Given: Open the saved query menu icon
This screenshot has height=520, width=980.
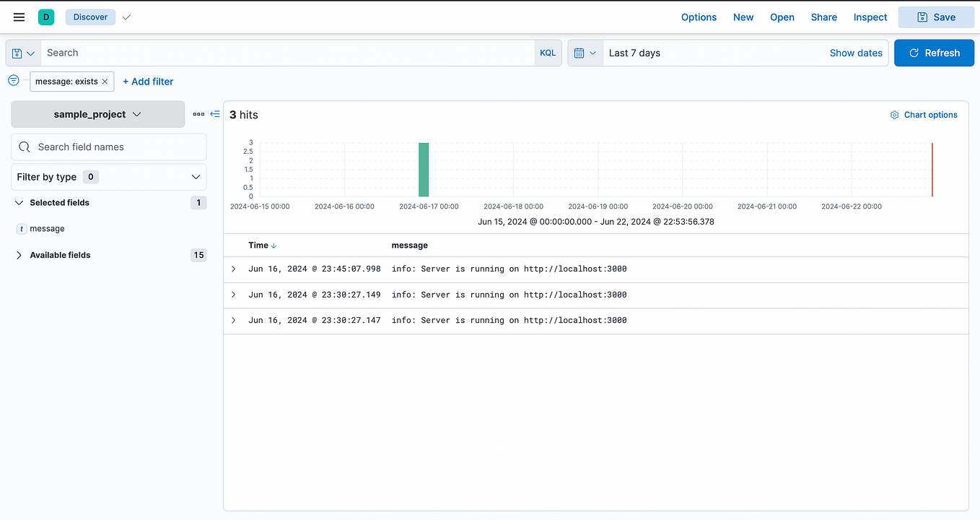Looking at the screenshot, I should (x=22, y=53).
